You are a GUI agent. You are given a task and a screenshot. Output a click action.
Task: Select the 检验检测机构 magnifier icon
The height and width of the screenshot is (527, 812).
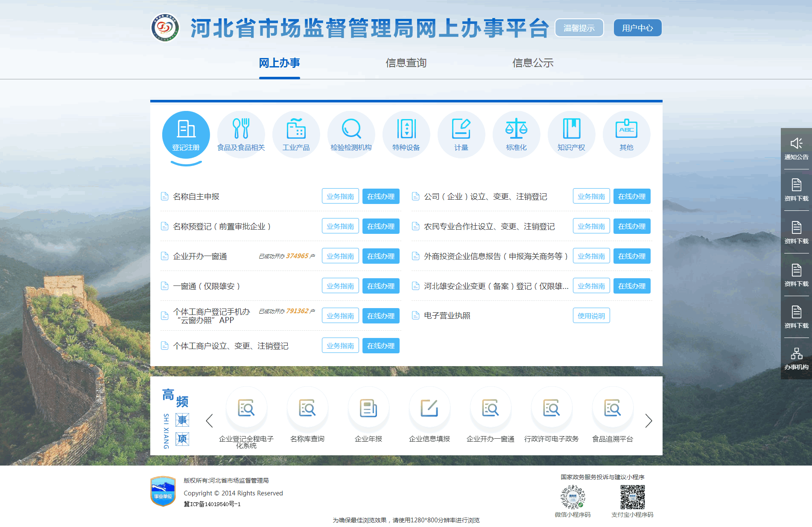click(351, 134)
